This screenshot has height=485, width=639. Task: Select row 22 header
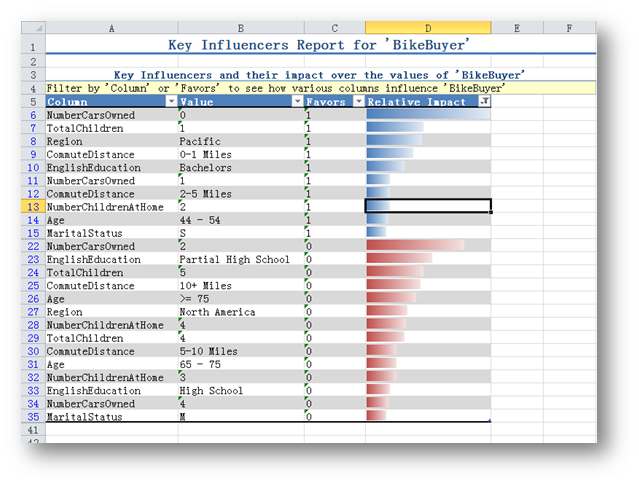[x=32, y=246]
